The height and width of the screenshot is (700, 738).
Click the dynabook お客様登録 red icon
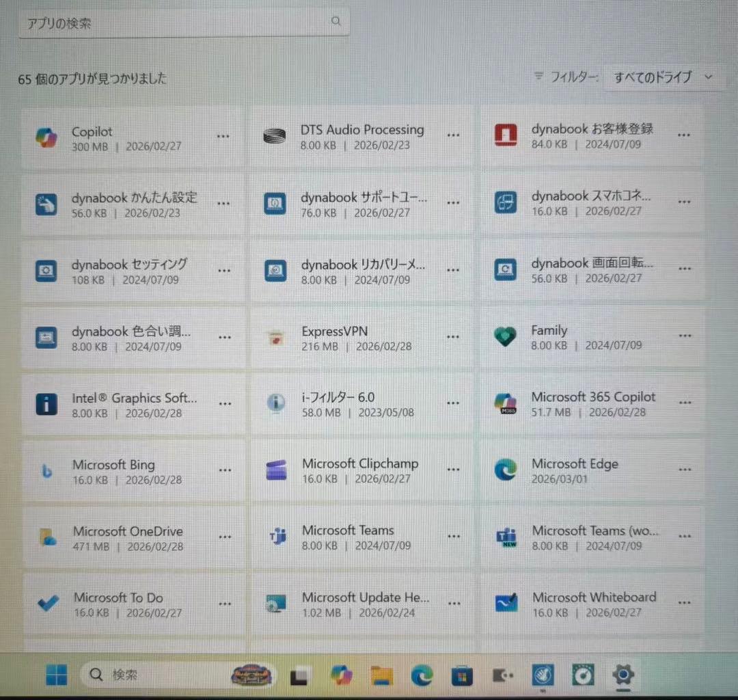(506, 135)
